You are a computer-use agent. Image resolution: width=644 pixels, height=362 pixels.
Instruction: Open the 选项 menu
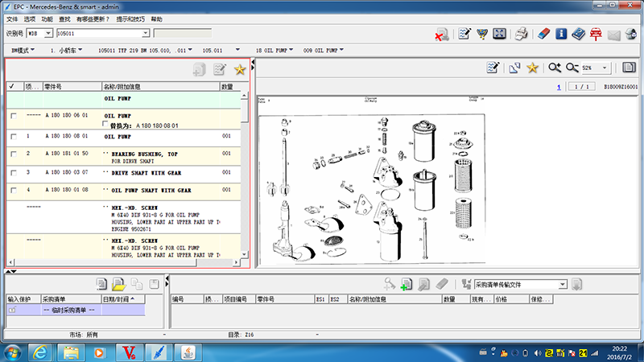click(30, 19)
